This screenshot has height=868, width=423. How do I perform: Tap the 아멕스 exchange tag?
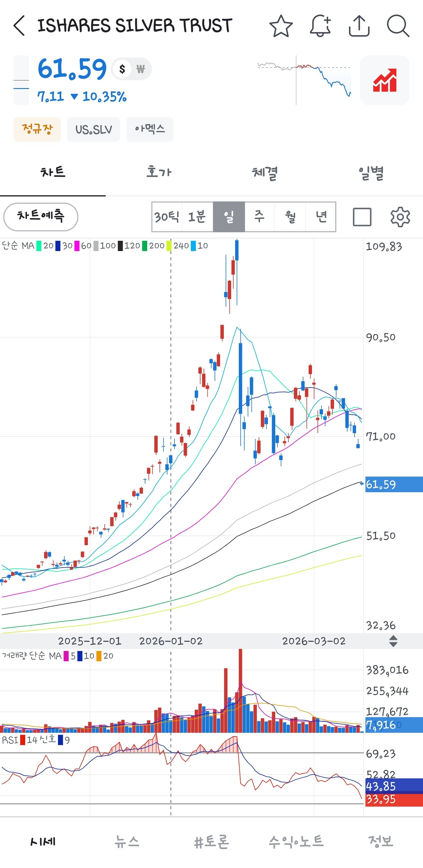tap(150, 129)
